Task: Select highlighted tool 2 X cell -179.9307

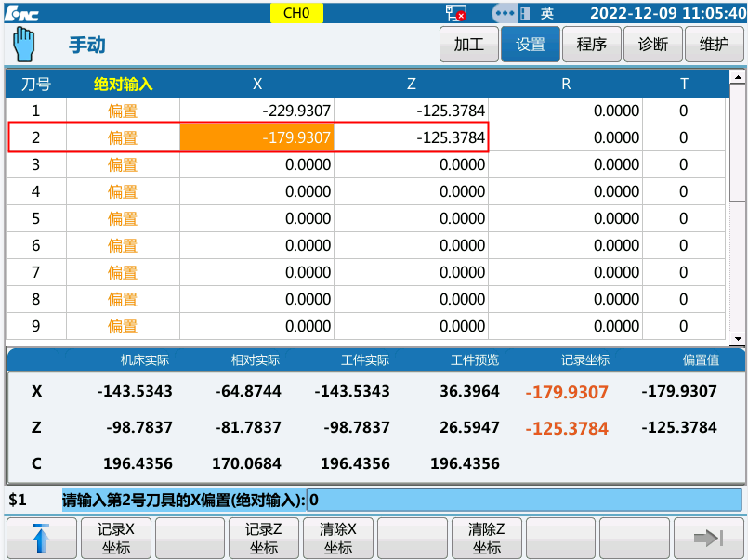Action: click(256, 137)
